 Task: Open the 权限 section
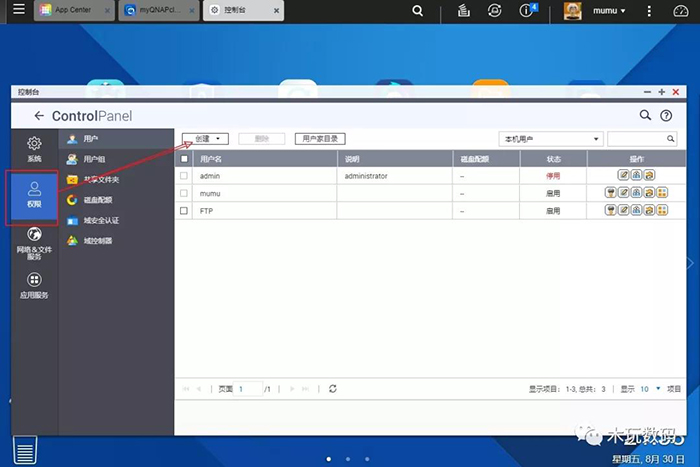point(34,195)
